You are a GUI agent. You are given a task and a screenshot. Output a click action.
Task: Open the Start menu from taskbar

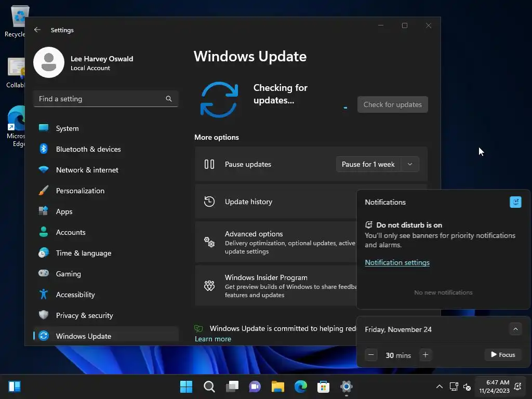[187, 387]
